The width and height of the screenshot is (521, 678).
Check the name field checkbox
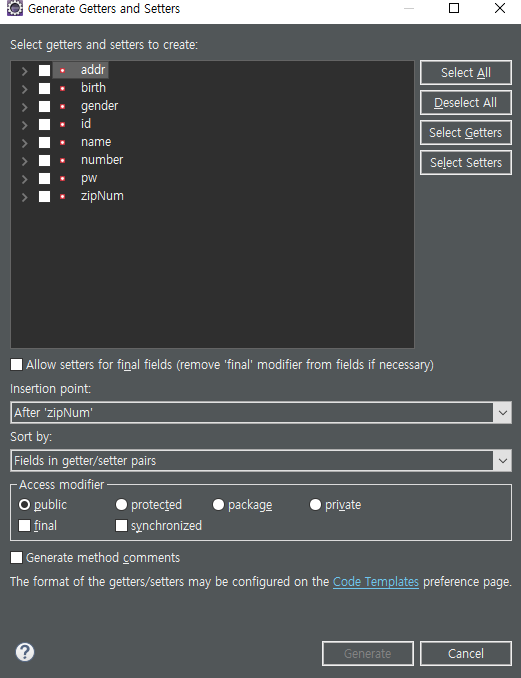[45, 142]
